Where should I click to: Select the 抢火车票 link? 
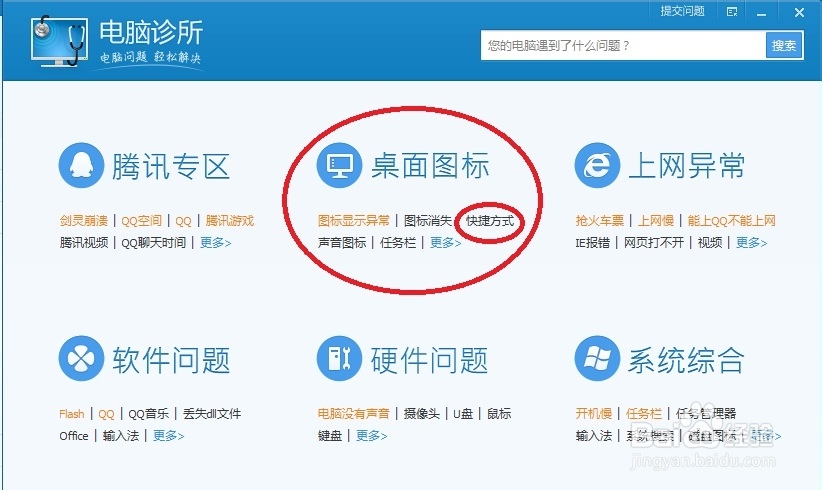pos(600,221)
